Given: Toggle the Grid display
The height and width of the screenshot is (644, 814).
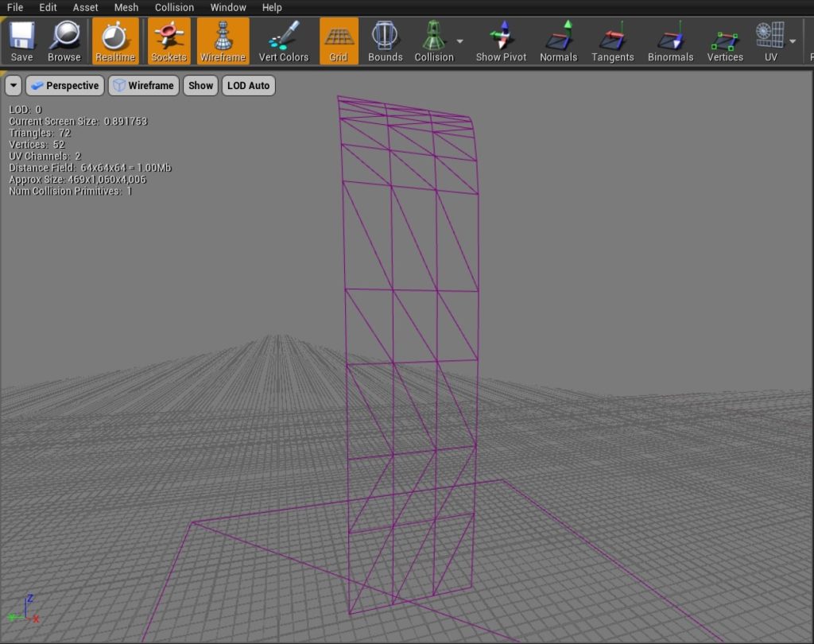Looking at the screenshot, I should pyautogui.click(x=339, y=41).
